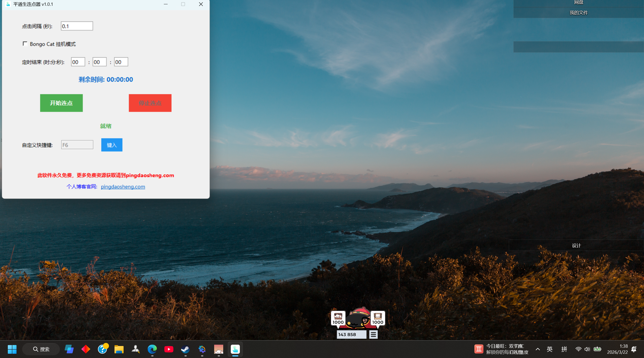Viewport: 644px width, 358px height.
Task: Open 我的文件 panel item
Action: (x=578, y=13)
